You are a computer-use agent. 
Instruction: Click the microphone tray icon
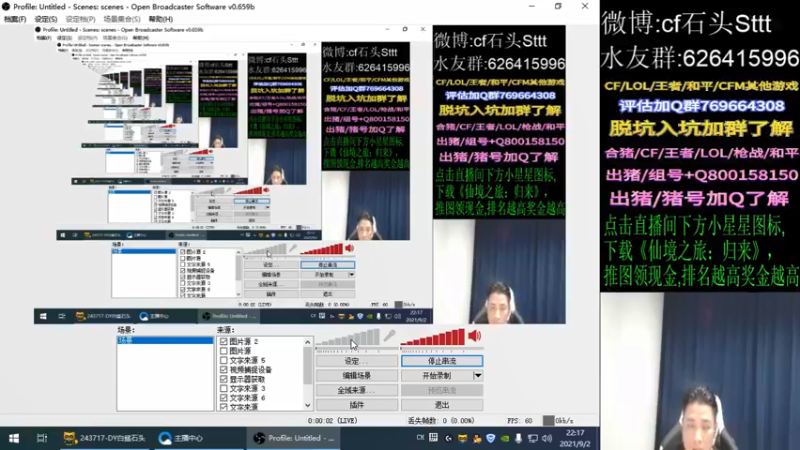(518, 438)
